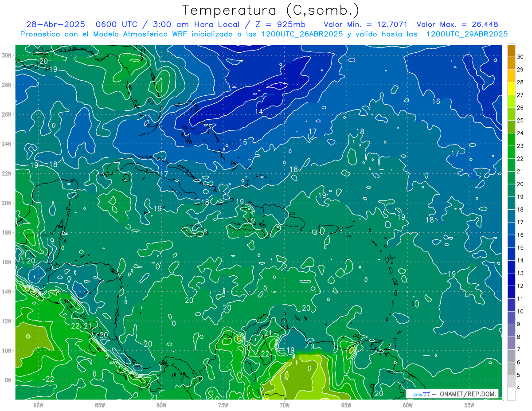Screen dimensions: 532x411
Task: Click the color scale number 29
Action: [x=520, y=70]
